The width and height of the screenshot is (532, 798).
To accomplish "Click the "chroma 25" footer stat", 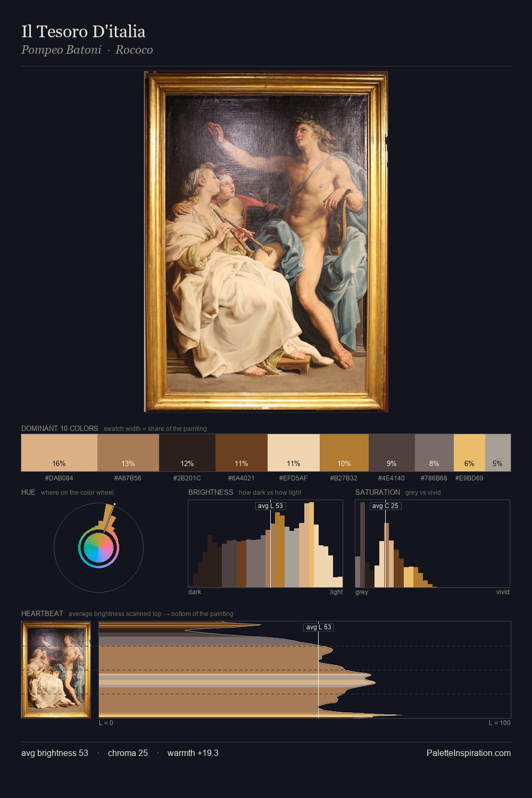I will 128,753.
